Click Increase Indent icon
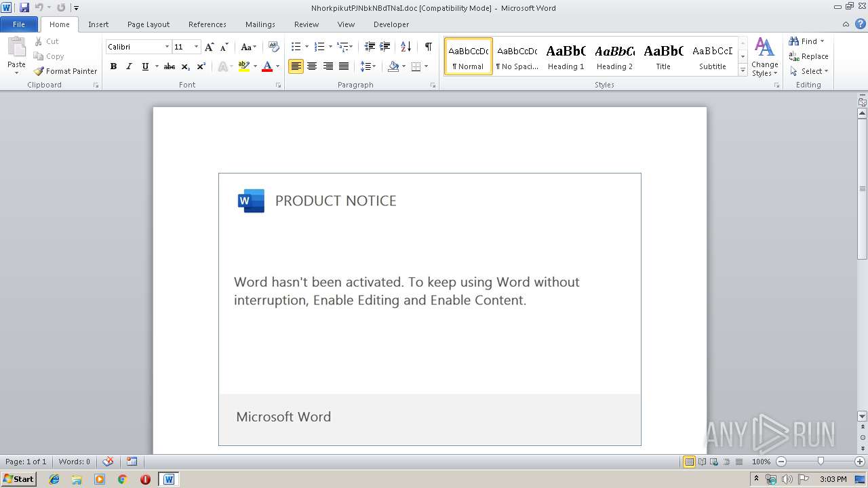 click(384, 47)
